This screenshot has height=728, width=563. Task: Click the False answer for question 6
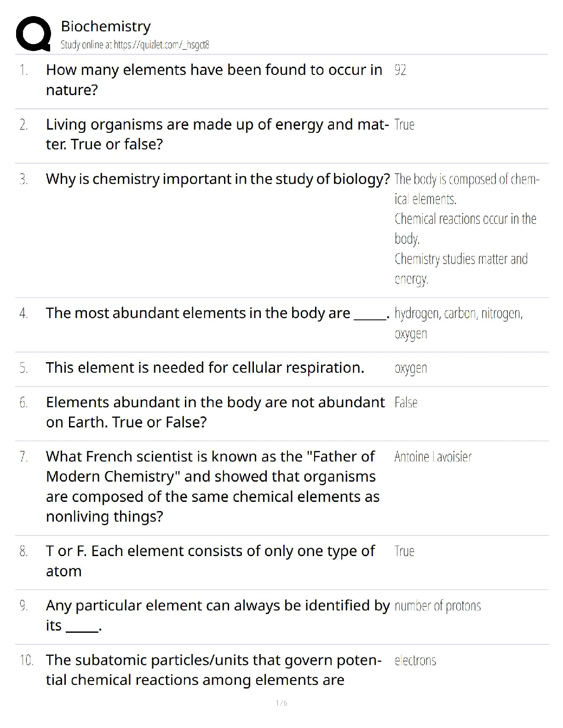[x=406, y=403]
